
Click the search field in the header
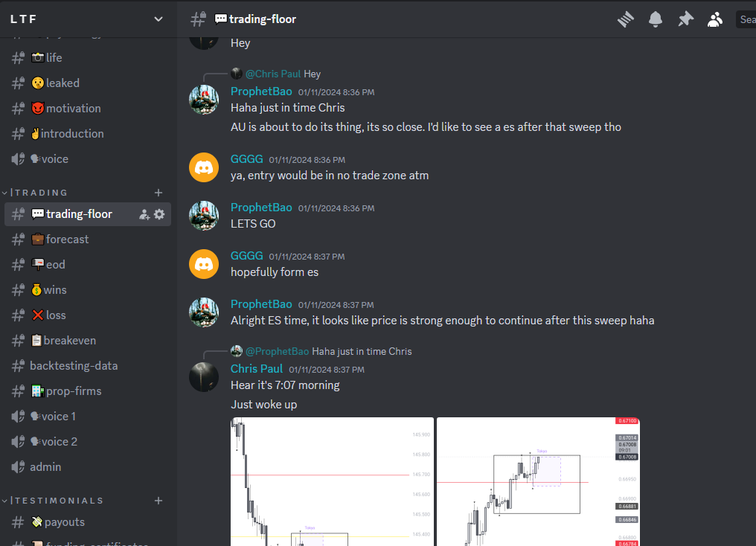tap(746, 19)
